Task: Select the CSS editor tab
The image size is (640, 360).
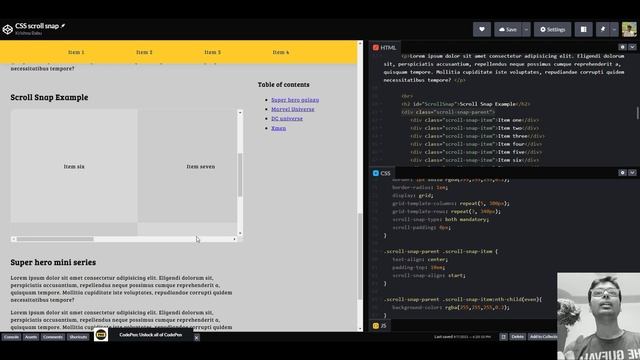Action: pos(382,173)
